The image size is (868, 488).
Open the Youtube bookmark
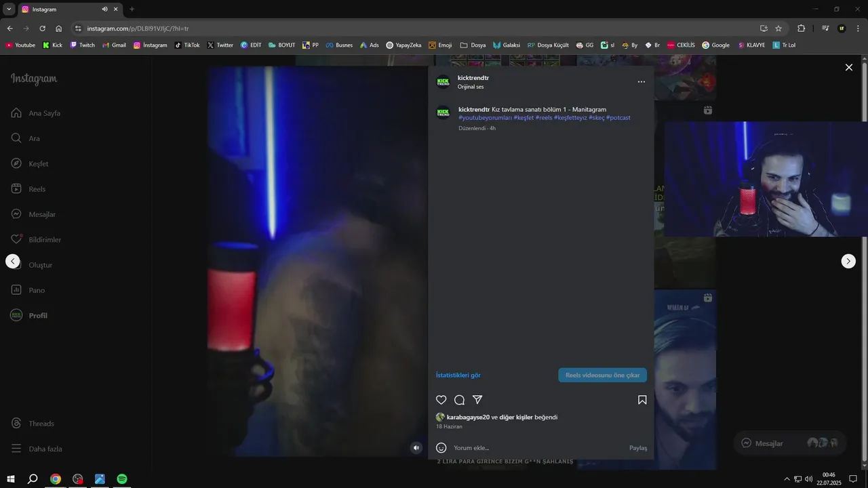tap(20, 45)
